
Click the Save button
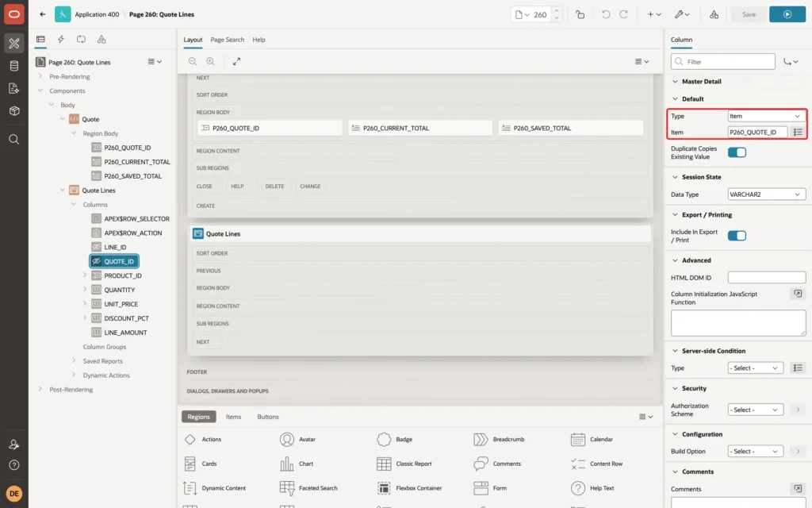(x=749, y=14)
